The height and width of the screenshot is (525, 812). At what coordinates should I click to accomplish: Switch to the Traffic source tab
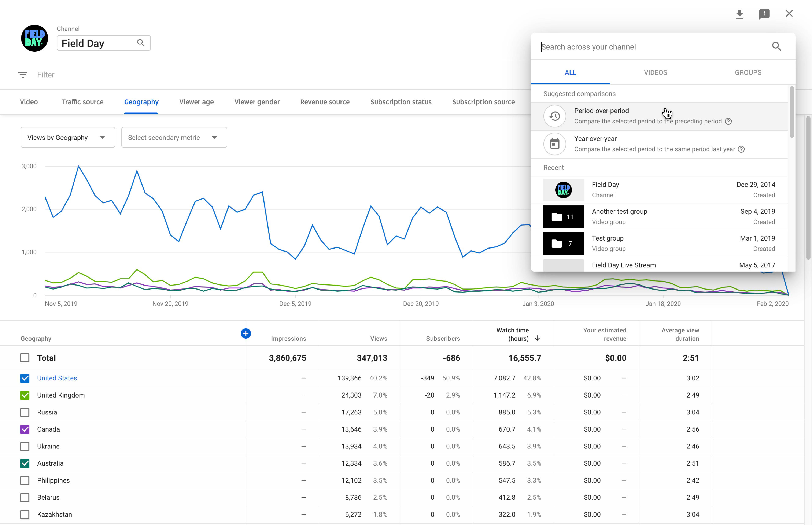[x=82, y=102]
